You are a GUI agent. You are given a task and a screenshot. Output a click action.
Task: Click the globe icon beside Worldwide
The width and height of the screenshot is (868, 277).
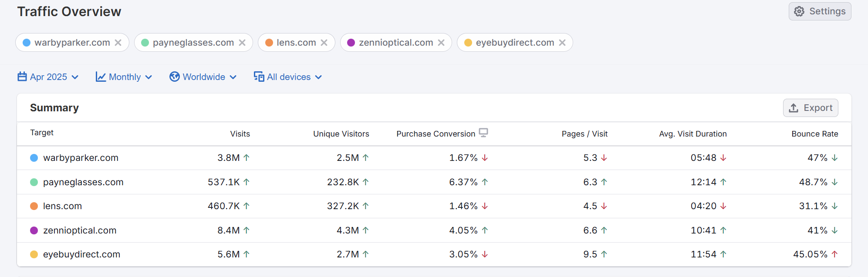pos(175,77)
